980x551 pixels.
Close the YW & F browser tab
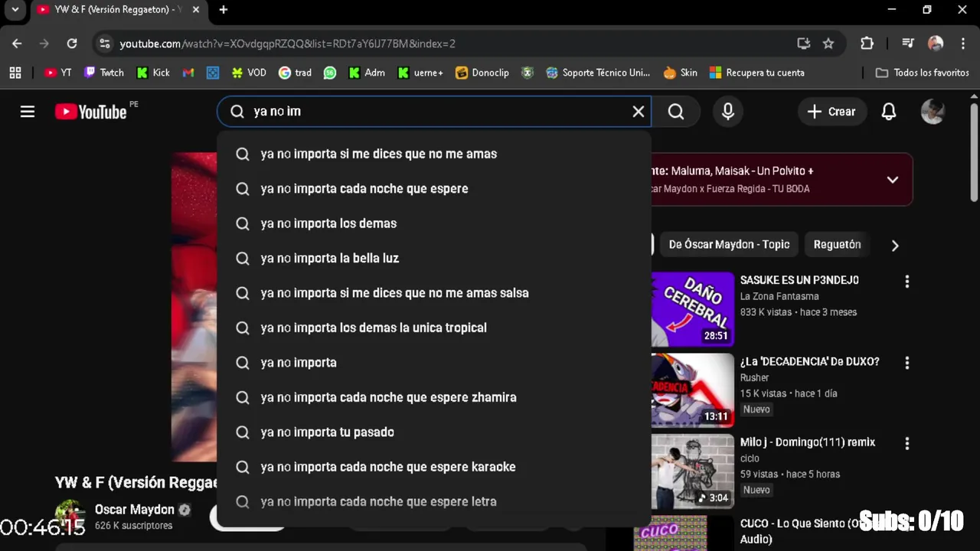pos(196,10)
